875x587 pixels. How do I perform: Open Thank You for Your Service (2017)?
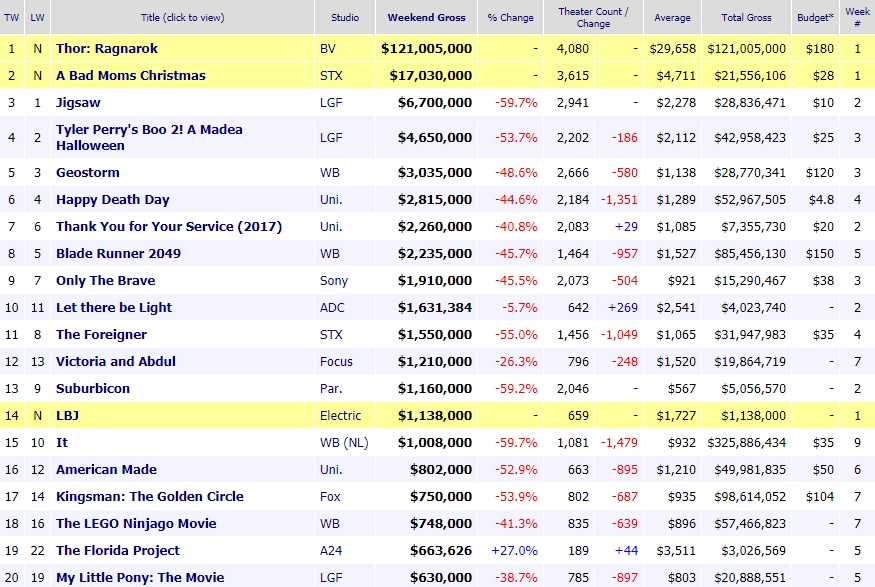pos(169,227)
